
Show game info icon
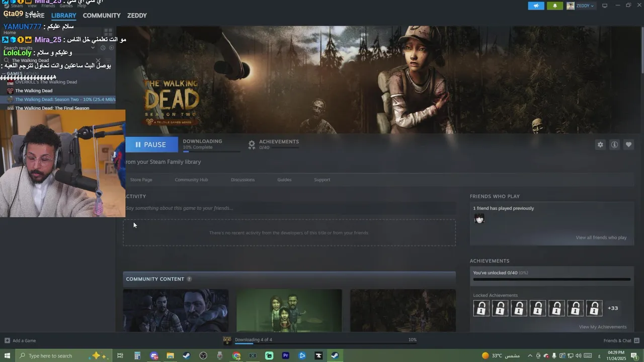614,144
